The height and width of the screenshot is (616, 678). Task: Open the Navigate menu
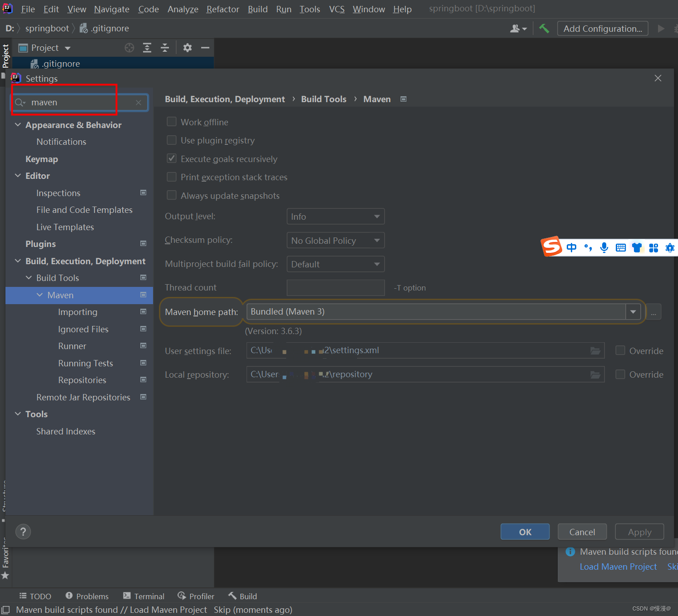112,9
